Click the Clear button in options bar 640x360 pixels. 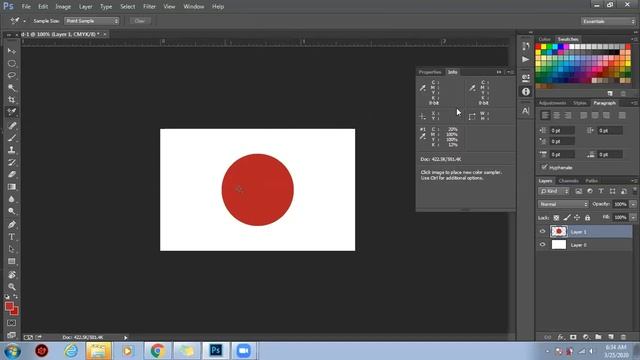(140, 21)
